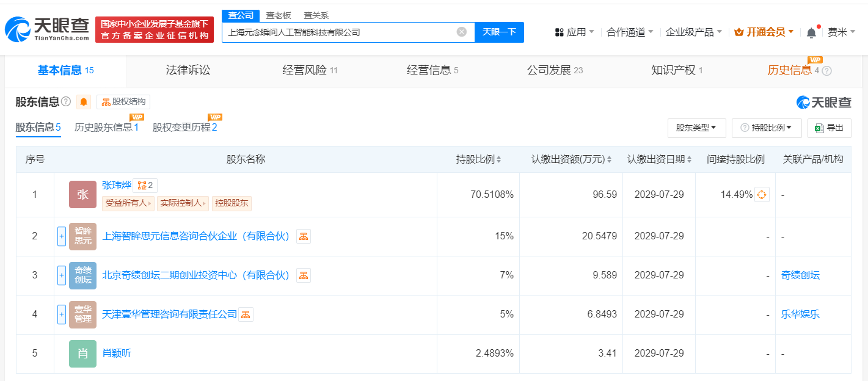Screen dimensions: 868x381
Task: Select 查公司 search mode tab
Action: pyautogui.click(x=240, y=15)
